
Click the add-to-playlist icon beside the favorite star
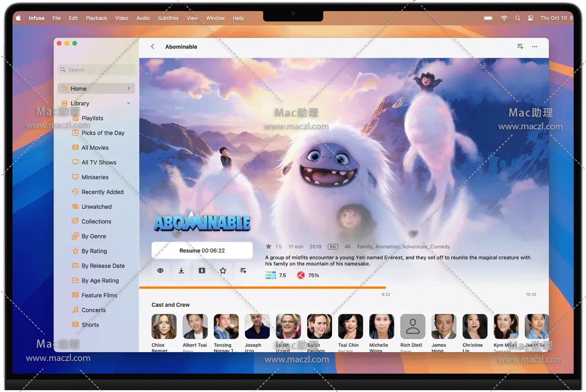click(243, 270)
